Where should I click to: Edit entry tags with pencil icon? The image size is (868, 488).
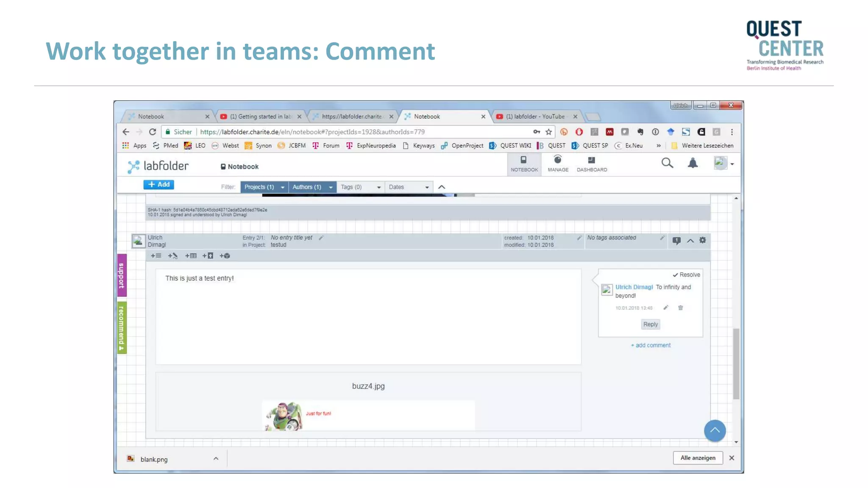click(x=662, y=238)
